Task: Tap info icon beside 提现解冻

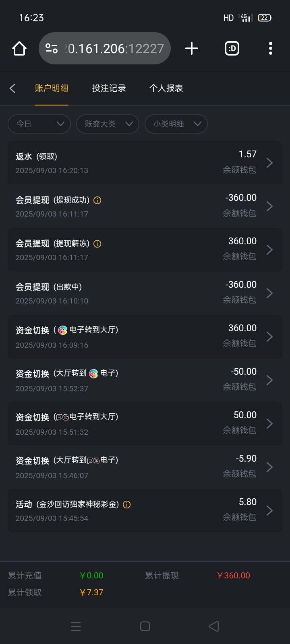Action: 97,244
